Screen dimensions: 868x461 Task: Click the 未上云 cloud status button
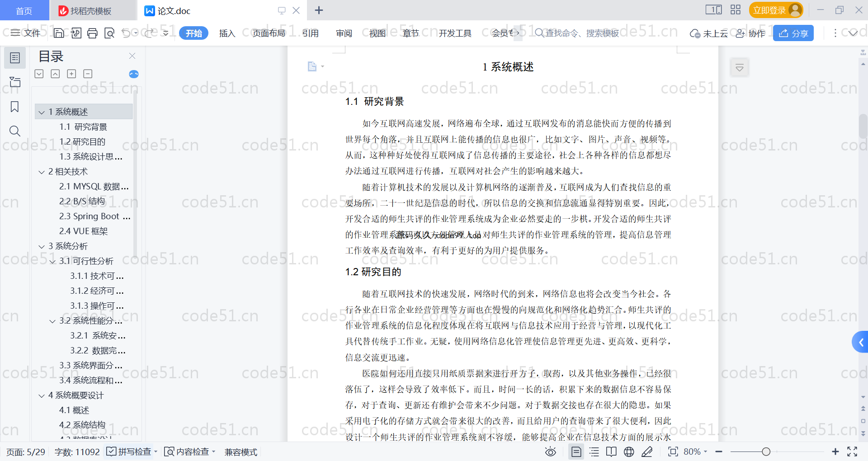pyautogui.click(x=708, y=33)
